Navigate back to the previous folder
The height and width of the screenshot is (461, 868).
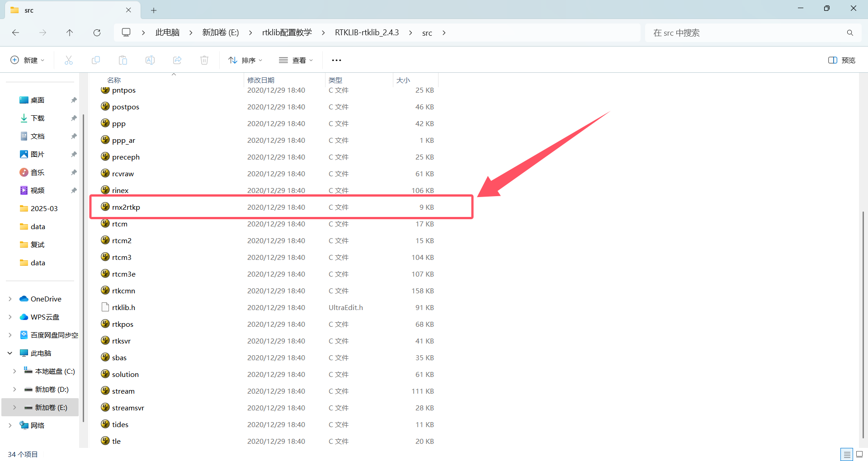pyautogui.click(x=15, y=32)
